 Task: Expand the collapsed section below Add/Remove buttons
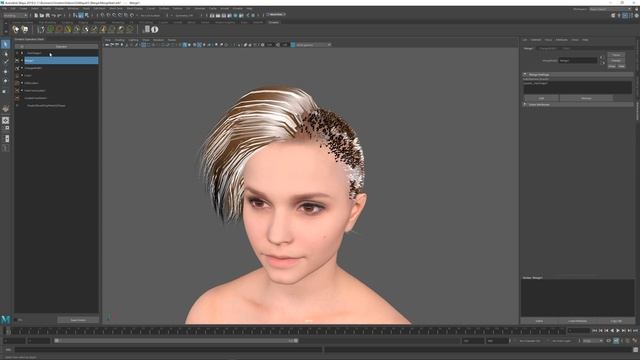click(525, 104)
